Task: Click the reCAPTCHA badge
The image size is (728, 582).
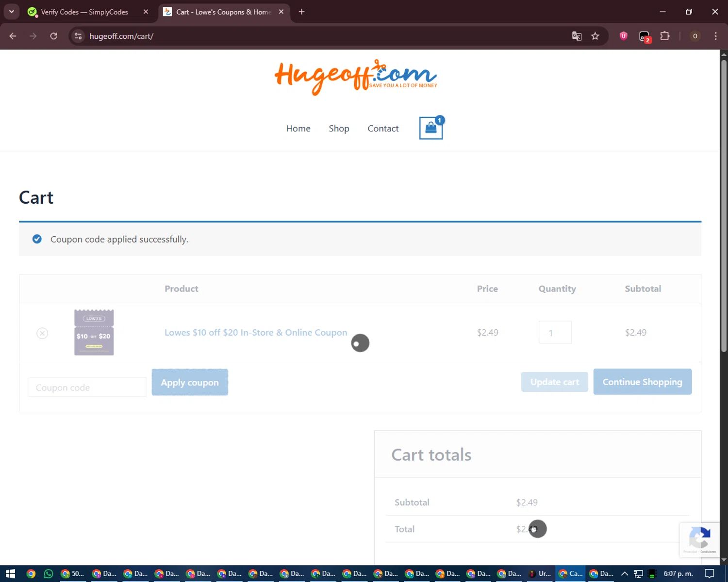Action: (699, 540)
